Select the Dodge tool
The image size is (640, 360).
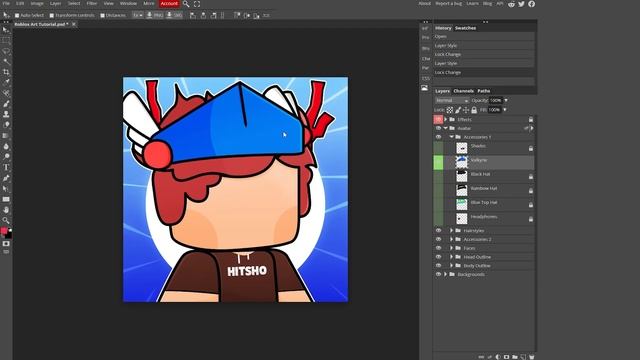coord(6,157)
